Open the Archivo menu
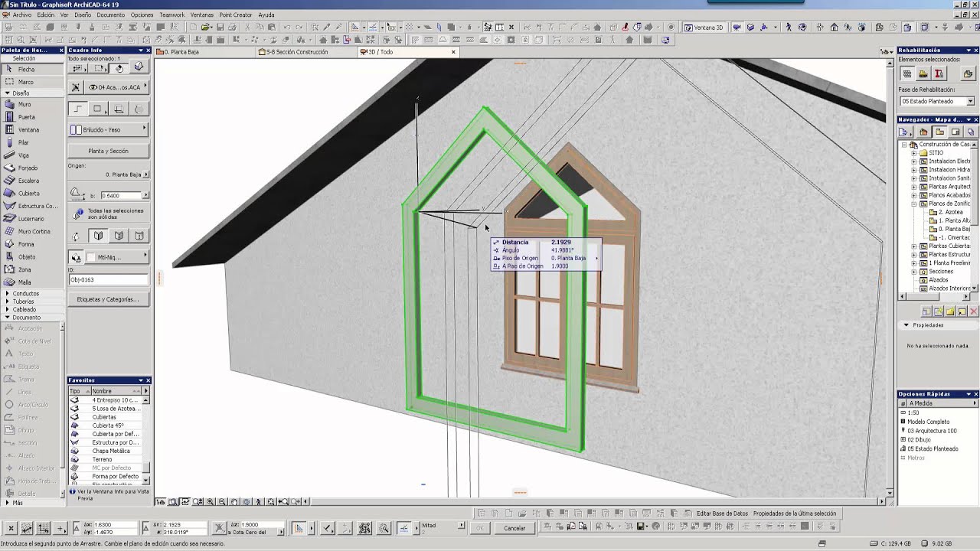The height and width of the screenshot is (551, 980). 21,15
